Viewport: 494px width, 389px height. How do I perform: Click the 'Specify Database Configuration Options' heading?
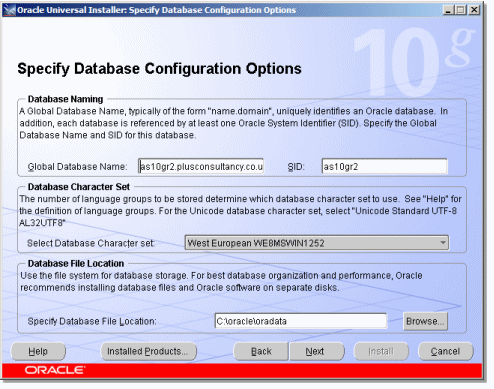pos(159,69)
